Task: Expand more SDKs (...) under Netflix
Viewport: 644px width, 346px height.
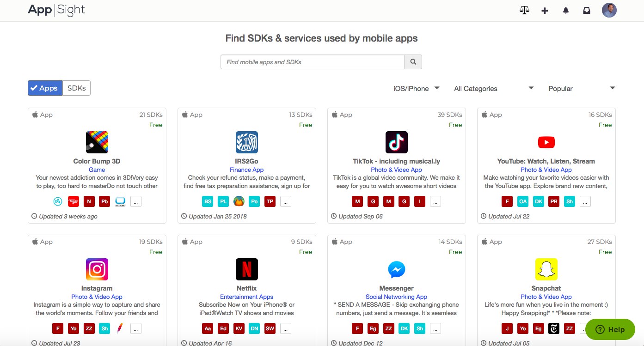Action: coord(286,328)
